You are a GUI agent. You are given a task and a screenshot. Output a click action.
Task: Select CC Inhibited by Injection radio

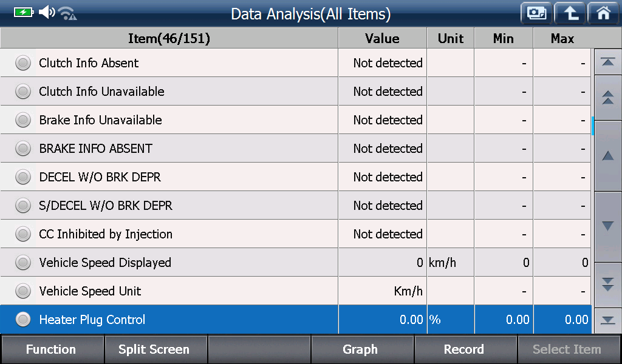pyautogui.click(x=23, y=234)
